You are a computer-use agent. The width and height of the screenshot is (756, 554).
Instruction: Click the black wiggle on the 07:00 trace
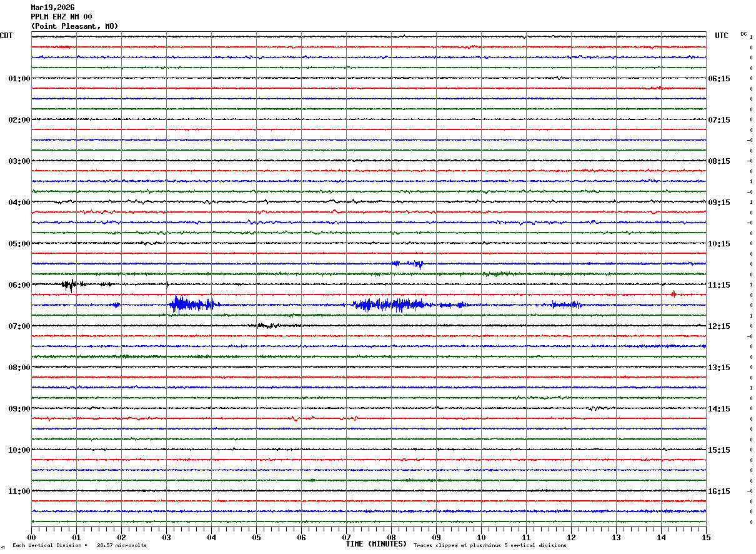(x=267, y=325)
